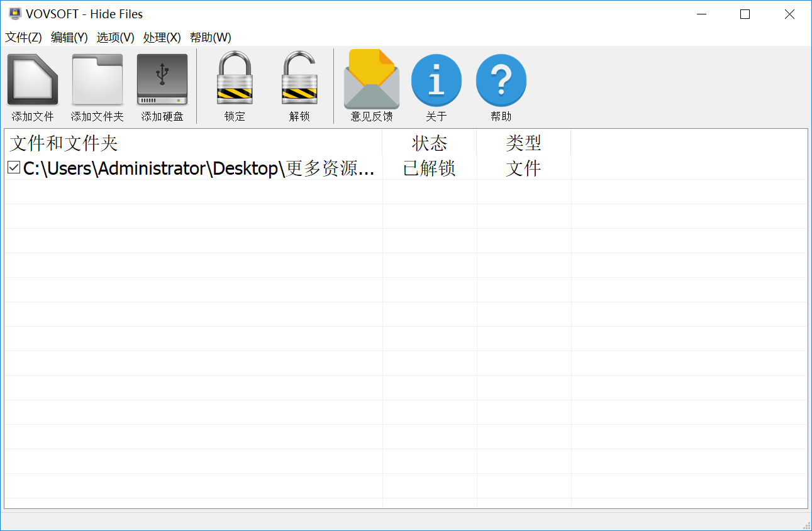Close the Hide Files window
This screenshot has height=531, width=812.
point(789,14)
